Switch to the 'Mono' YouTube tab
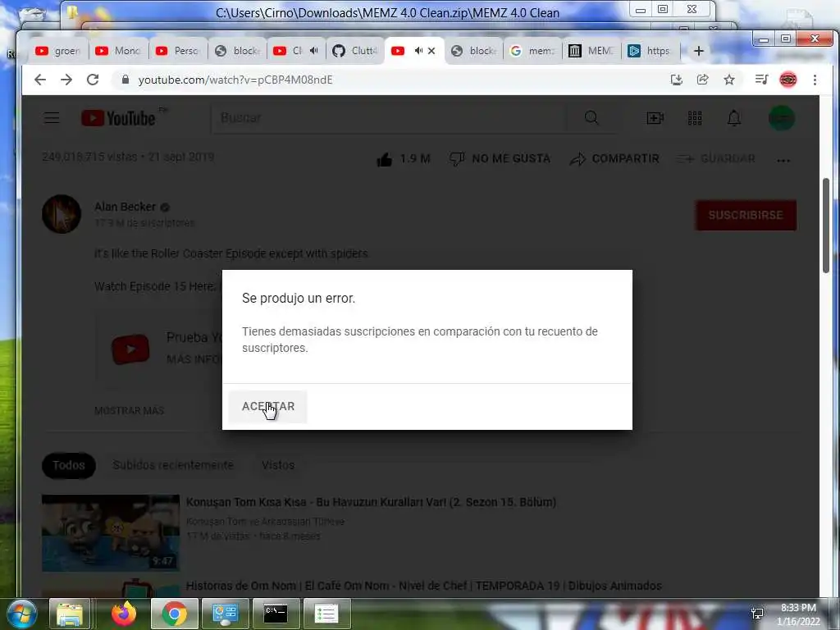The image size is (840, 630). coord(118,51)
